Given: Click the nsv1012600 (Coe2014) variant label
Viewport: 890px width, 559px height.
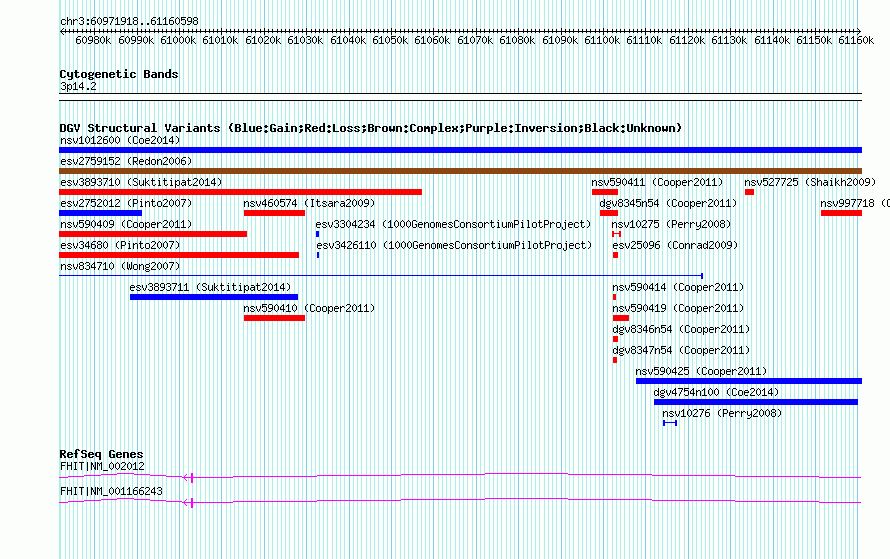Looking at the screenshot, I should [120, 140].
